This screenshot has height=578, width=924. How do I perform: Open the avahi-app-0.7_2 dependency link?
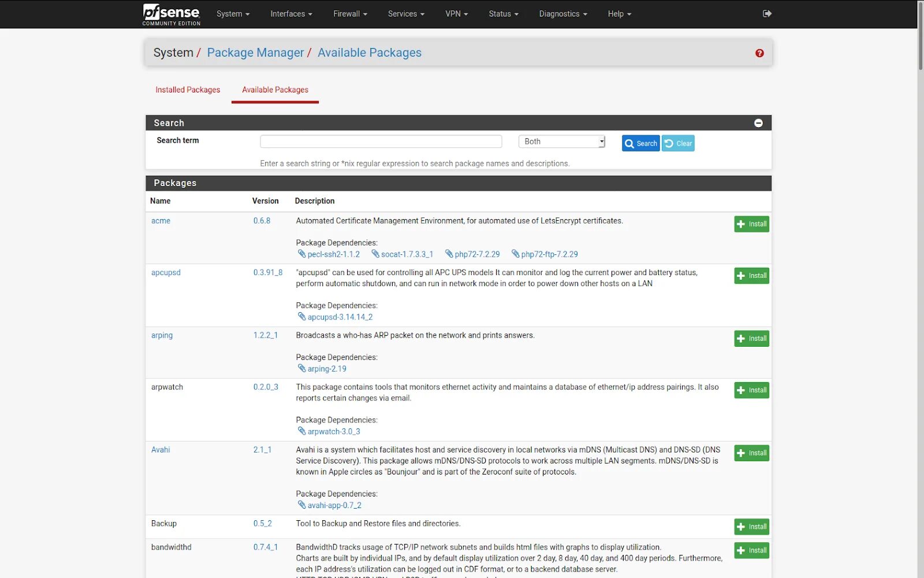coord(334,506)
